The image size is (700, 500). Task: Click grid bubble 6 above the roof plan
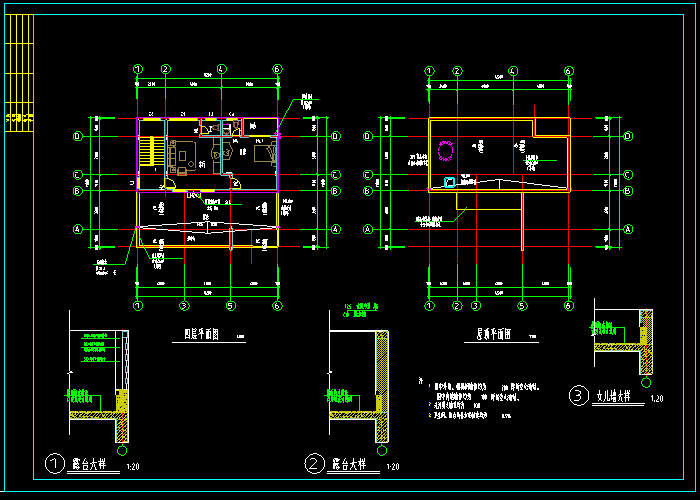pyautogui.click(x=568, y=71)
